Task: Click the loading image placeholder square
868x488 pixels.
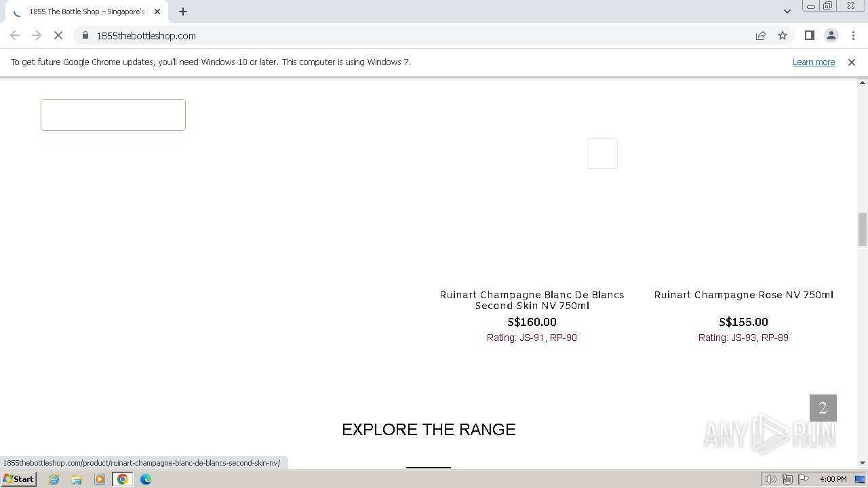Action: [x=602, y=153]
